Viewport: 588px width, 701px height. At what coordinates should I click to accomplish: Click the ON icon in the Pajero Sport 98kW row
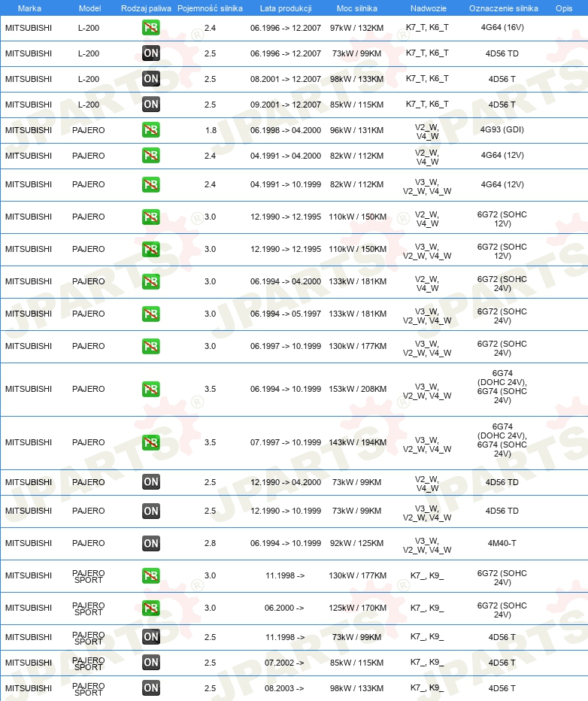[x=151, y=688]
